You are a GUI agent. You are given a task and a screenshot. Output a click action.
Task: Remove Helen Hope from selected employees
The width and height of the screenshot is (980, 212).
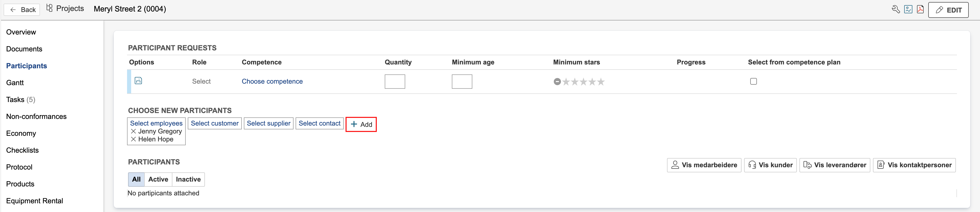pyautogui.click(x=133, y=139)
